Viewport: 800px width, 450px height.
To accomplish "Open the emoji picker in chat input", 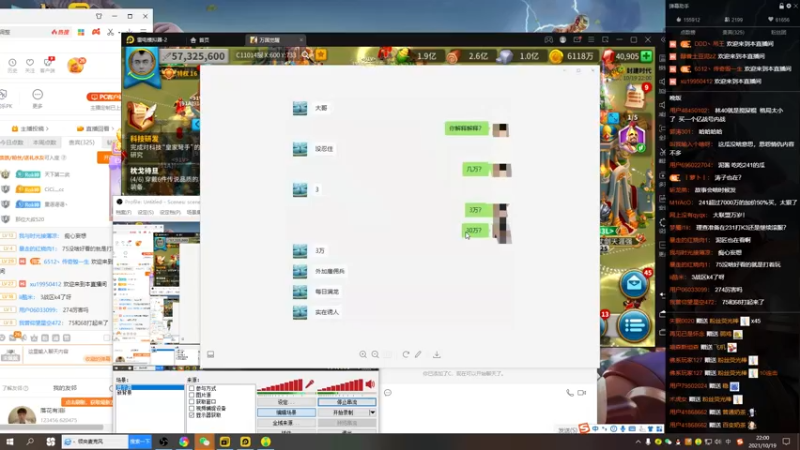I will point(388,392).
